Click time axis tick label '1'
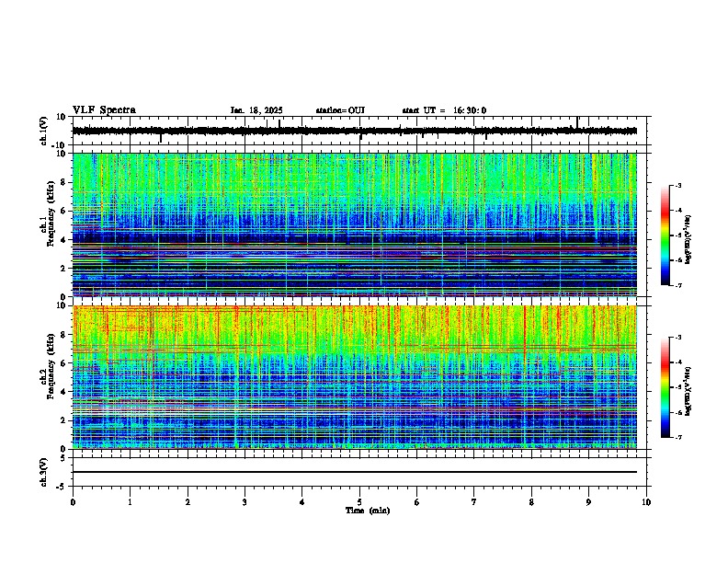 [x=130, y=502]
